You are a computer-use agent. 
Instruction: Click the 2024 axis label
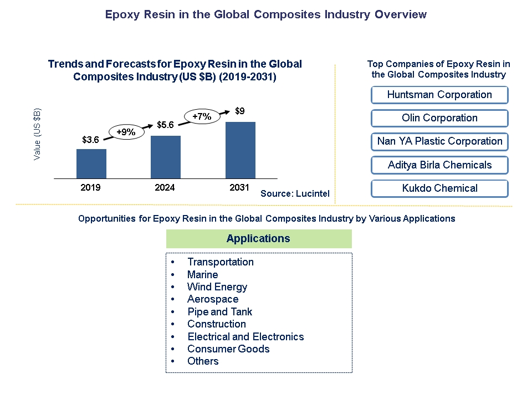165,187
